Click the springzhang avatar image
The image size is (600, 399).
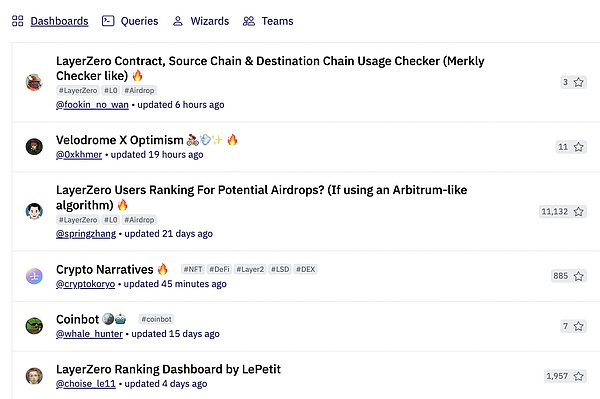pos(34,212)
